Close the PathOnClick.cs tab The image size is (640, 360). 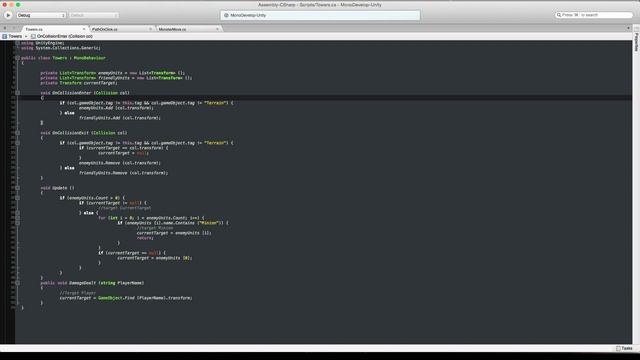click(x=150, y=29)
